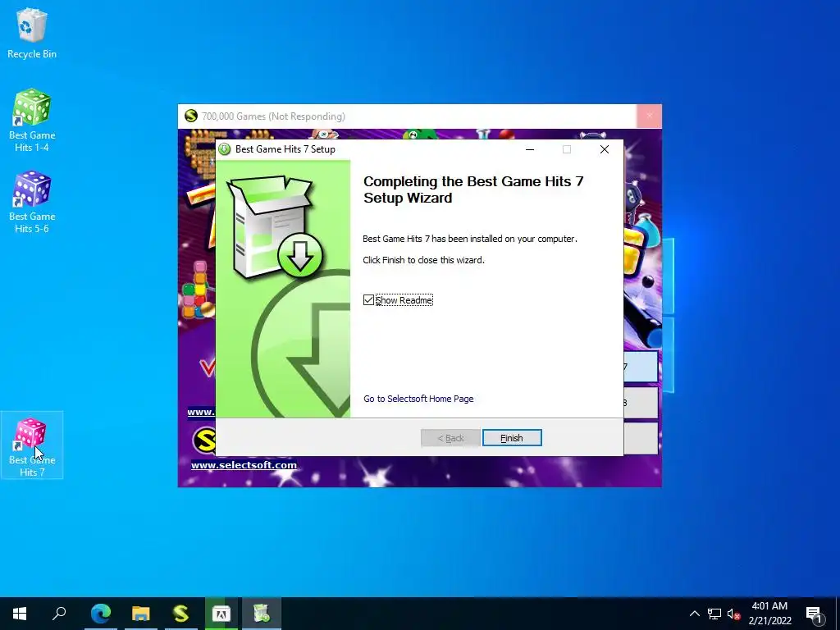
Task: Switch to the Selectsoft S taskbar app
Action: pos(181,614)
